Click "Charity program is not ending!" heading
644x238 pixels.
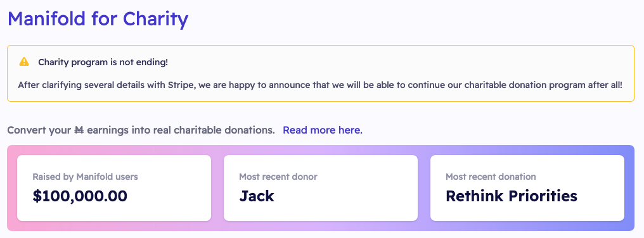click(x=103, y=63)
